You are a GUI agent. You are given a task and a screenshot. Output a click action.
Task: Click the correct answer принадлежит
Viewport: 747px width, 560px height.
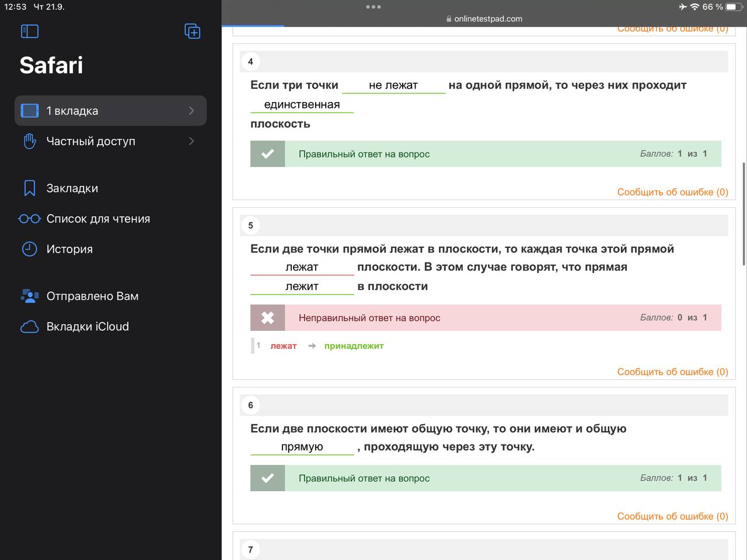[x=354, y=346]
